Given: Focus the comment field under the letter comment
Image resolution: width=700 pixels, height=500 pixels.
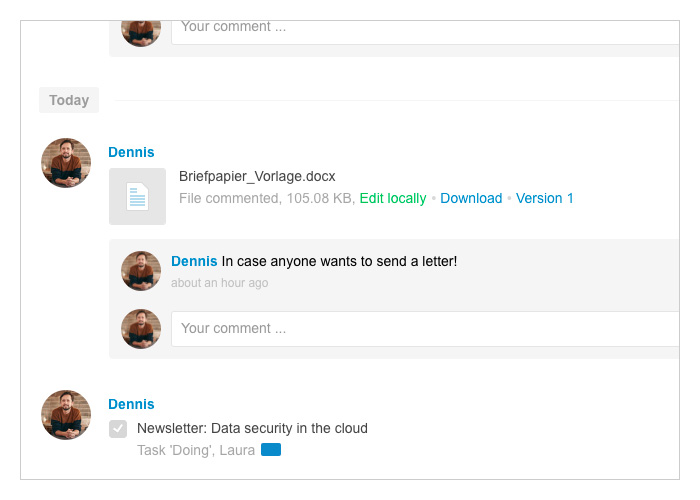Looking at the screenshot, I should (425, 329).
